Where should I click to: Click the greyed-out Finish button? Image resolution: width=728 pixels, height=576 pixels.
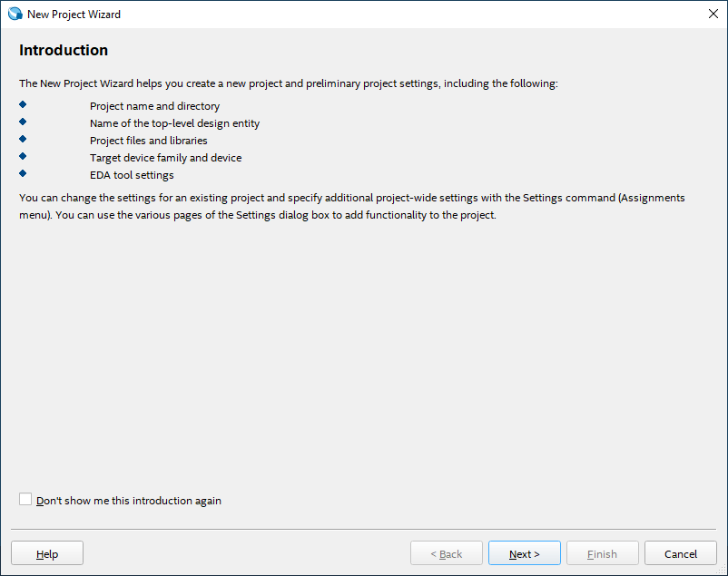click(x=603, y=553)
